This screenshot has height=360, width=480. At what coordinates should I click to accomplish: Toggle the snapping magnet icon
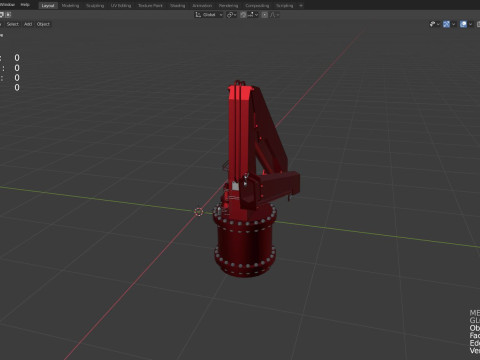[243, 15]
